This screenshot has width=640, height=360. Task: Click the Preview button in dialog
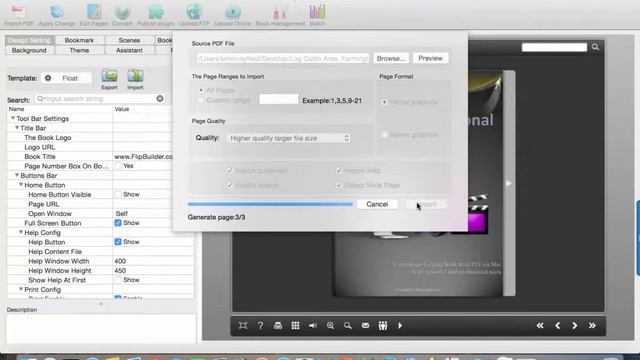pyautogui.click(x=430, y=58)
